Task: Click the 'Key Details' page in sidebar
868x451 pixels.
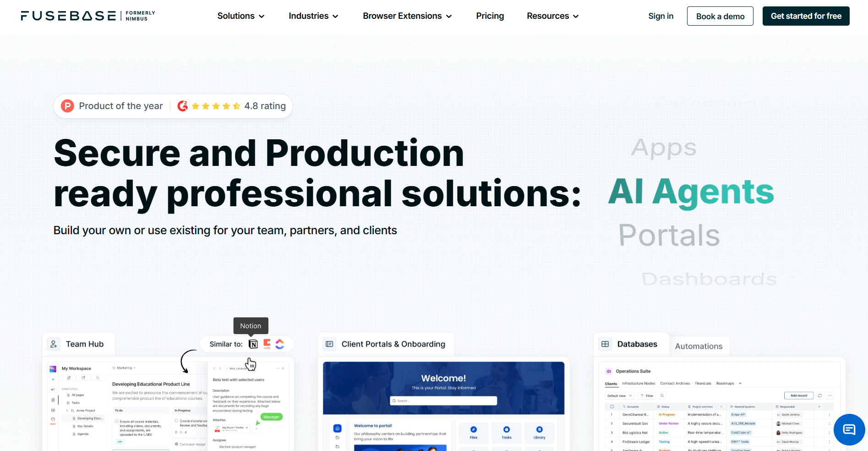Action: (x=85, y=426)
